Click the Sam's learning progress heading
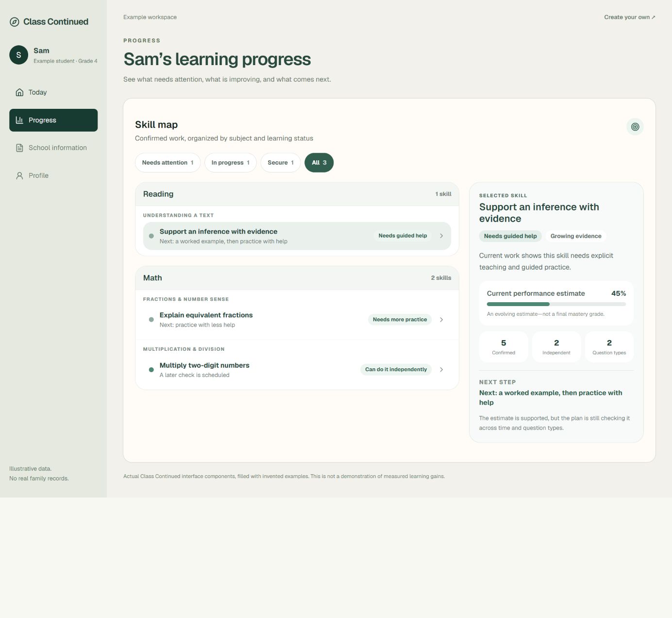The image size is (672, 618). point(217,59)
